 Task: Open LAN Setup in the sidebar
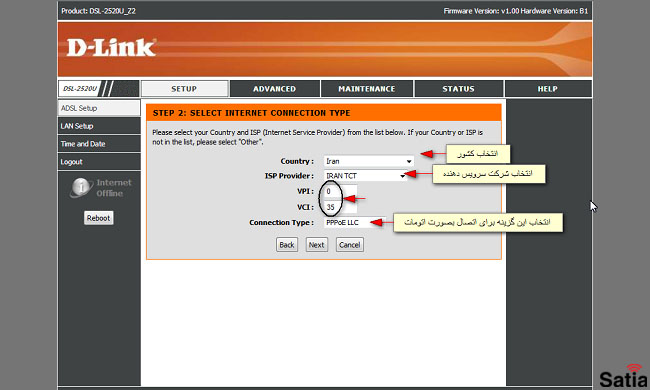[x=99, y=126]
